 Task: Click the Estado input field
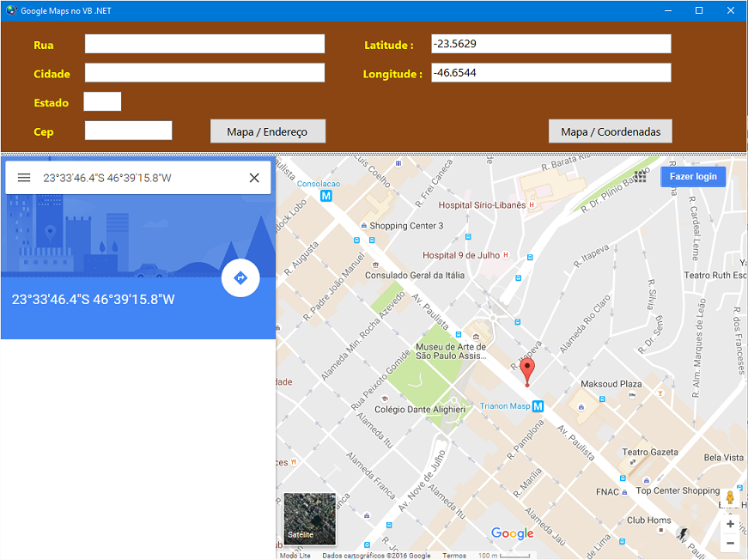(x=102, y=101)
